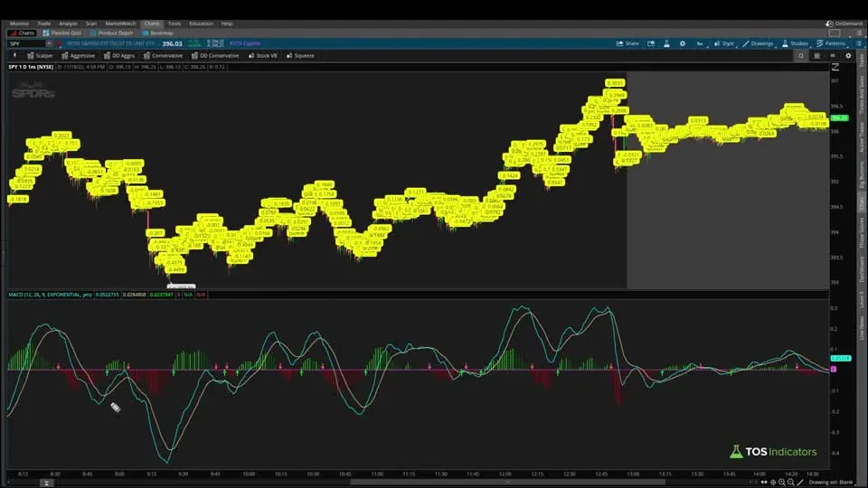Apply the Conservative study set

[x=163, y=56]
